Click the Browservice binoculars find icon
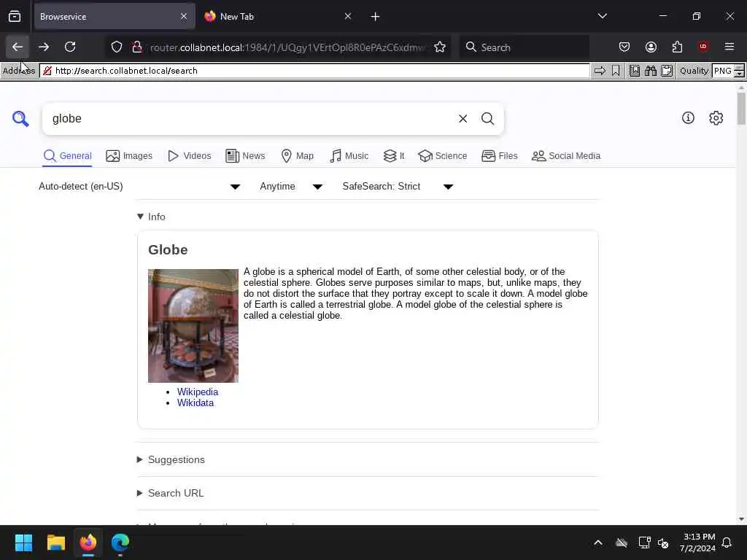Image resolution: width=747 pixels, height=560 pixels. coord(650,71)
